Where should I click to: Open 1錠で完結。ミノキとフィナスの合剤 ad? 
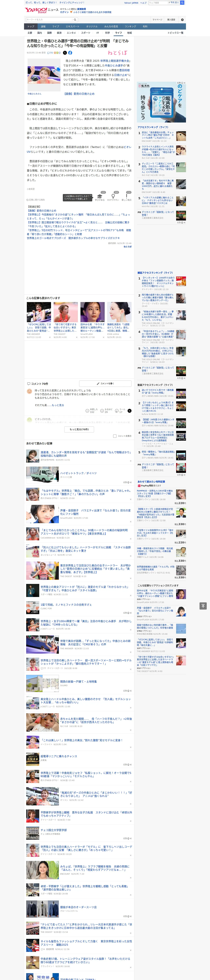[x=66, y=604]
